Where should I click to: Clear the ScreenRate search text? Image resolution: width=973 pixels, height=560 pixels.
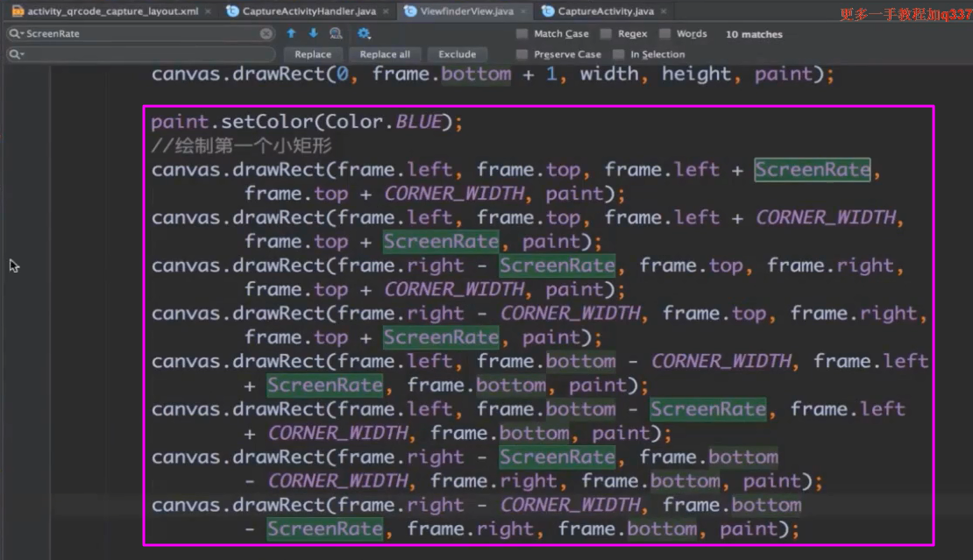[266, 33]
